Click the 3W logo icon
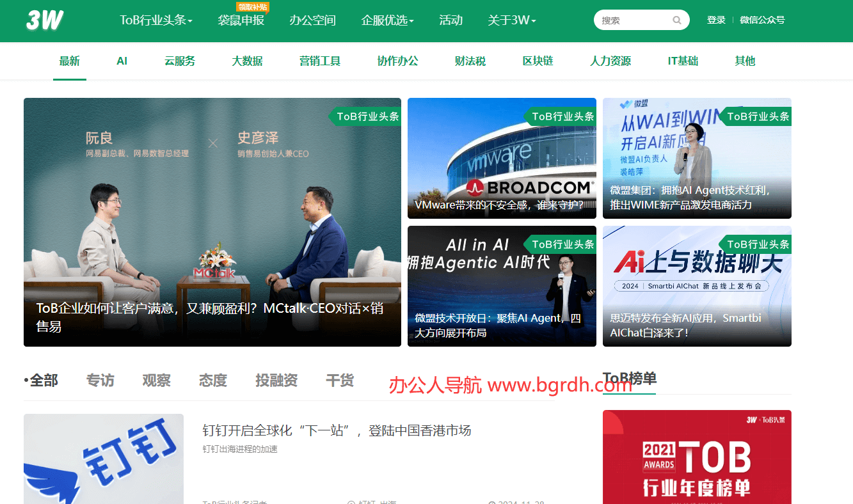Viewport: 853px width, 504px height. pos(45,20)
